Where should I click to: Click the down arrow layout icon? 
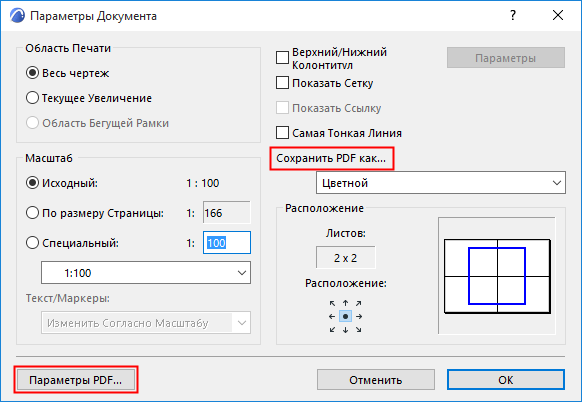pyautogui.click(x=346, y=330)
